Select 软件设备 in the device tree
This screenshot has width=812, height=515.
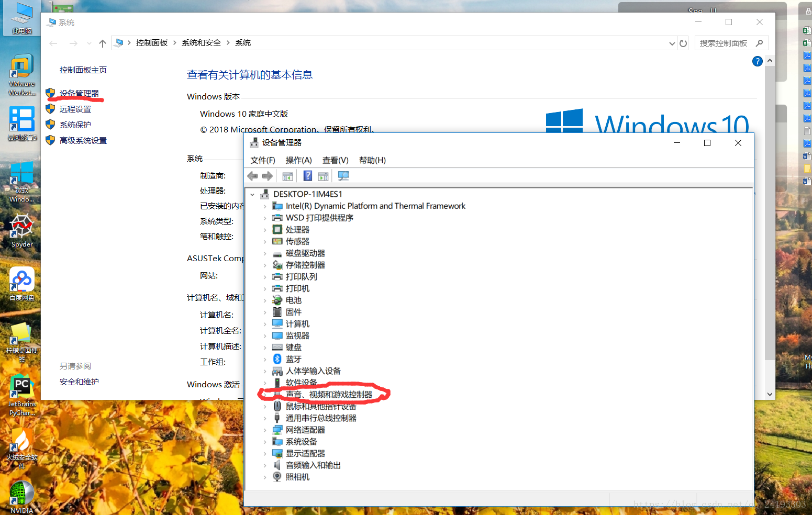pyautogui.click(x=301, y=383)
